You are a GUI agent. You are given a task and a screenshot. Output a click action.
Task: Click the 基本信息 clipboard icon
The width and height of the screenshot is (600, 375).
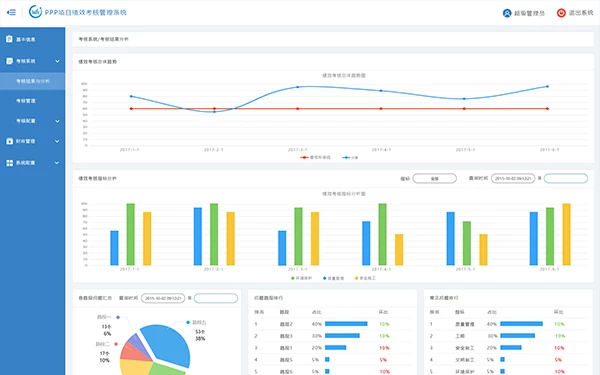click(x=9, y=39)
